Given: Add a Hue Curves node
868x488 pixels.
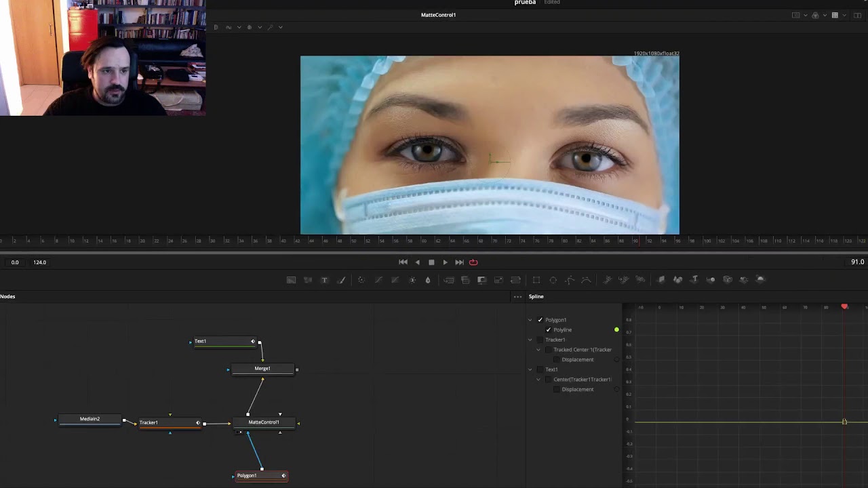Looking at the screenshot, I should [x=395, y=280].
